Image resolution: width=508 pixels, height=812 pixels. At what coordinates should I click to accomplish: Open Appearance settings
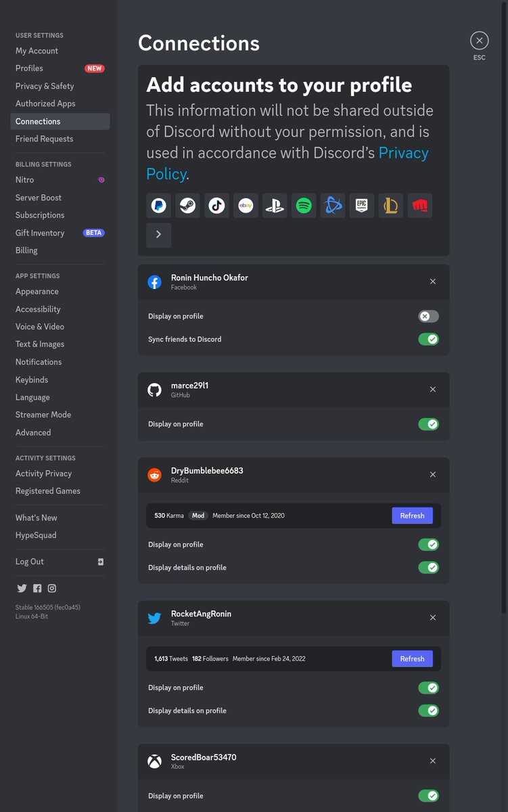[x=60, y=292]
